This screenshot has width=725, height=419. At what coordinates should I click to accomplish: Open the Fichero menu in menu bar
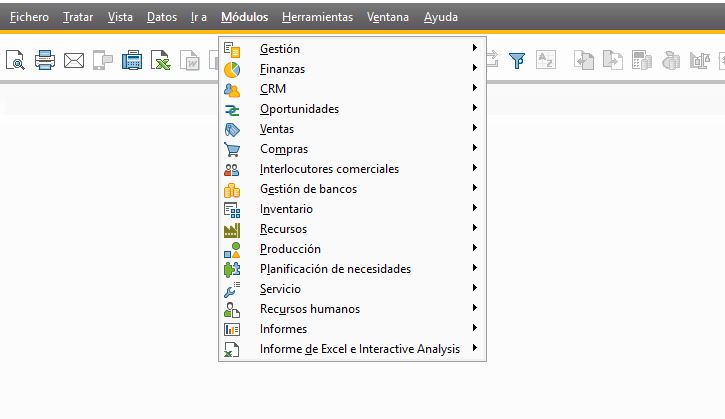[x=29, y=17]
